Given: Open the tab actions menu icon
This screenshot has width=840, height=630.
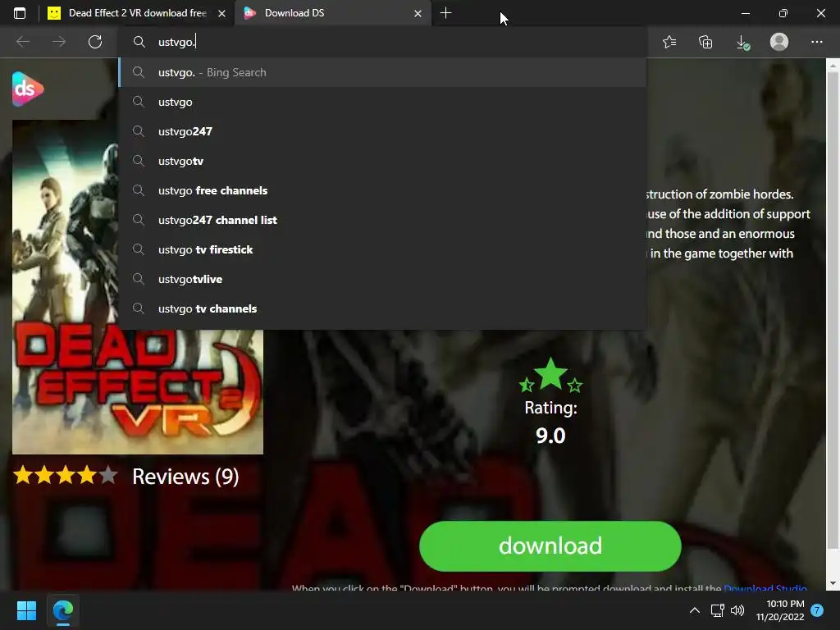Looking at the screenshot, I should [x=20, y=13].
